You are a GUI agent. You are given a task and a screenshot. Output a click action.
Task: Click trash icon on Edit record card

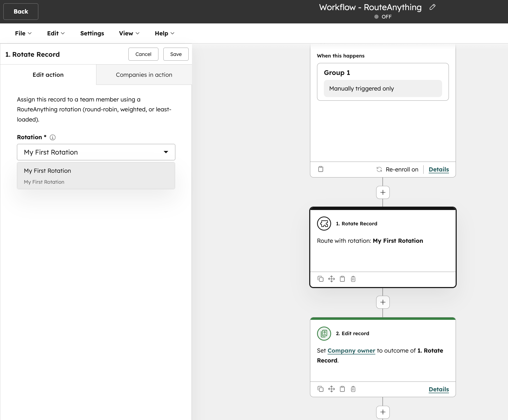pyautogui.click(x=353, y=389)
